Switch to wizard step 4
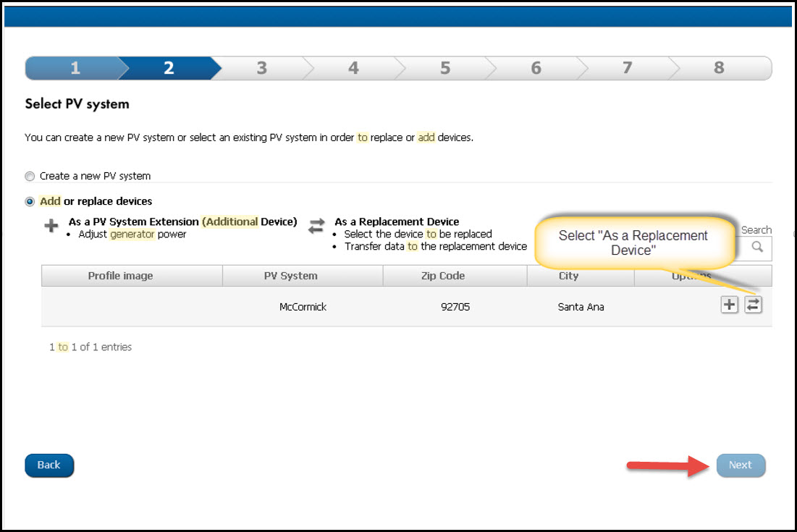The width and height of the screenshot is (797, 532). click(x=353, y=67)
